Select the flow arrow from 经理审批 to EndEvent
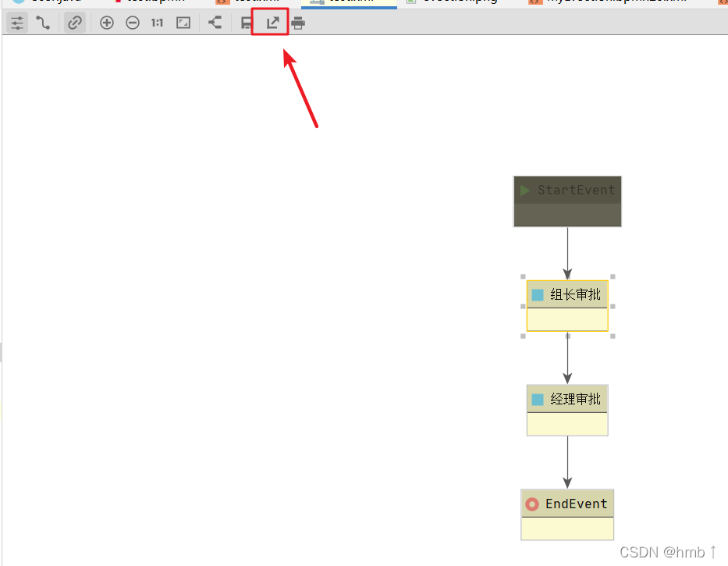 (x=567, y=462)
